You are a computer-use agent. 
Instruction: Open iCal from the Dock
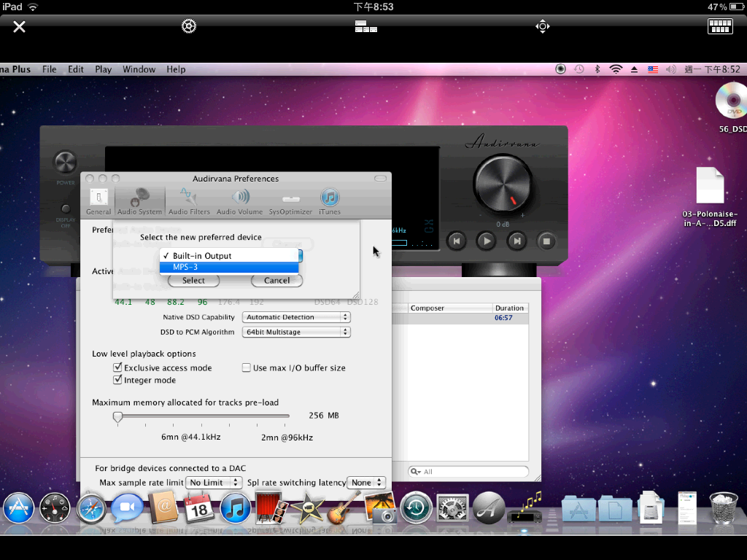click(x=199, y=507)
